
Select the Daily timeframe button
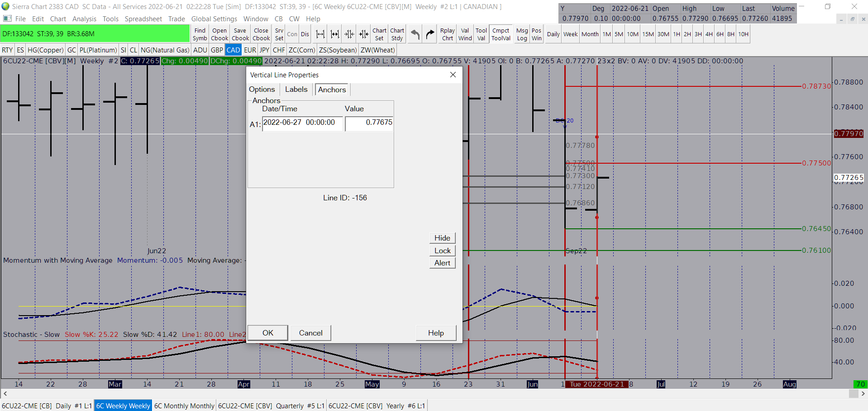point(553,34)
